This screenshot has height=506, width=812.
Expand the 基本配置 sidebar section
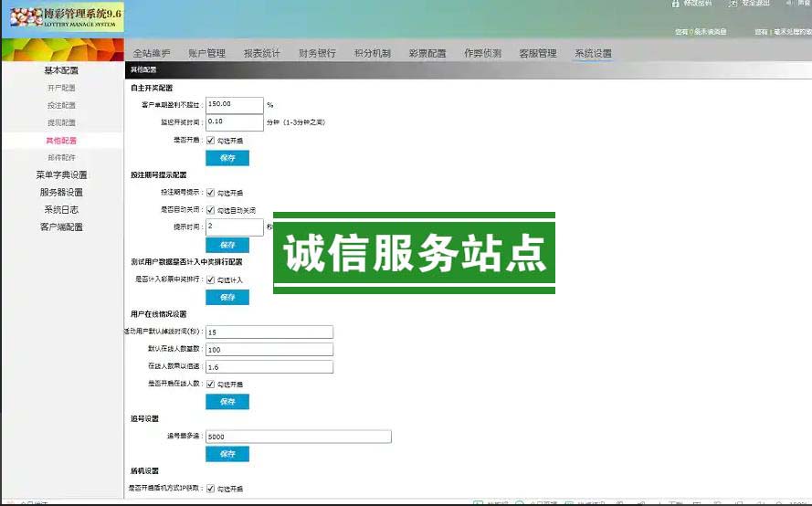pyautogui.click(x=61, y=70)
